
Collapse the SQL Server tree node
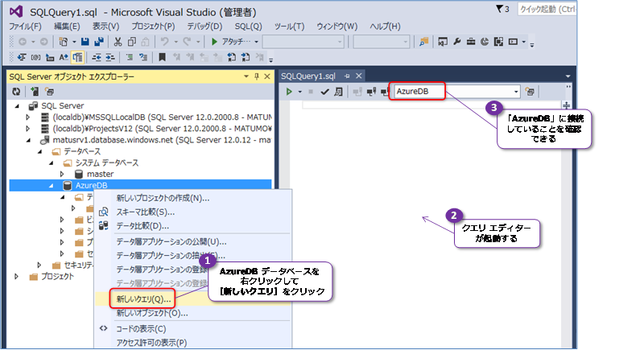pyautogui.click(x=17, y=106)
